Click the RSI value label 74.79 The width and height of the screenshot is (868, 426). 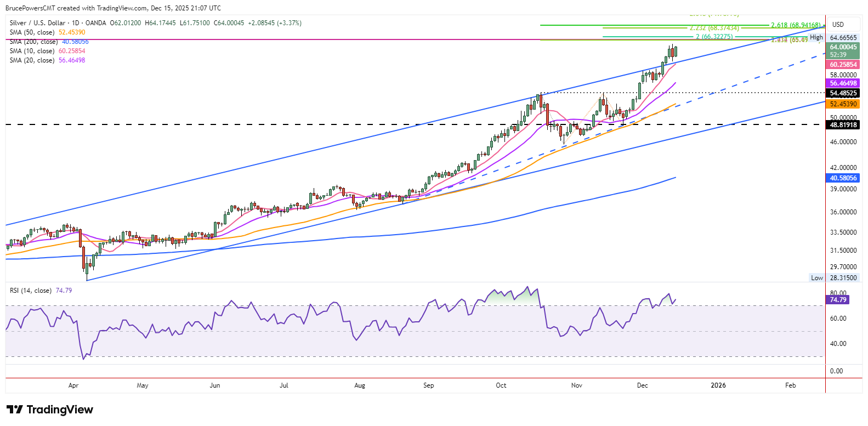[838, 300]
